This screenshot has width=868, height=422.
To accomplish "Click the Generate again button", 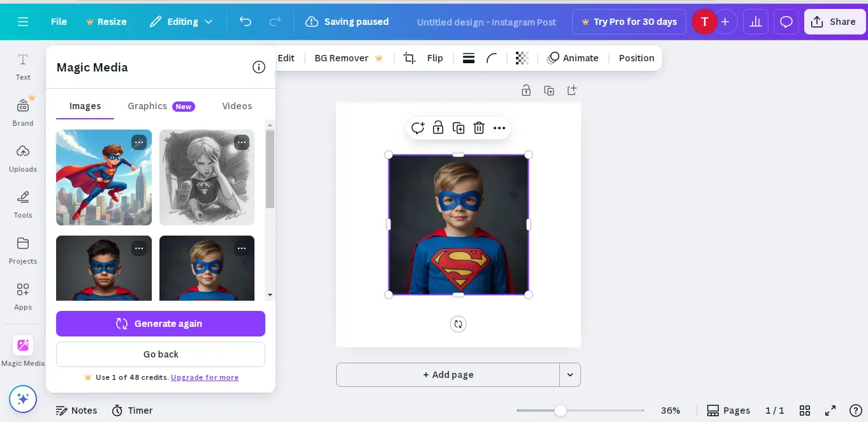I will (161, 324).
